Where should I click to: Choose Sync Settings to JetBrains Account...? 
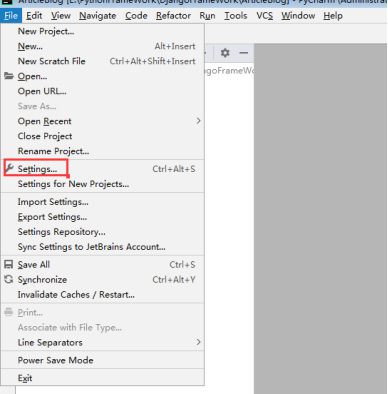coord(103,247)
